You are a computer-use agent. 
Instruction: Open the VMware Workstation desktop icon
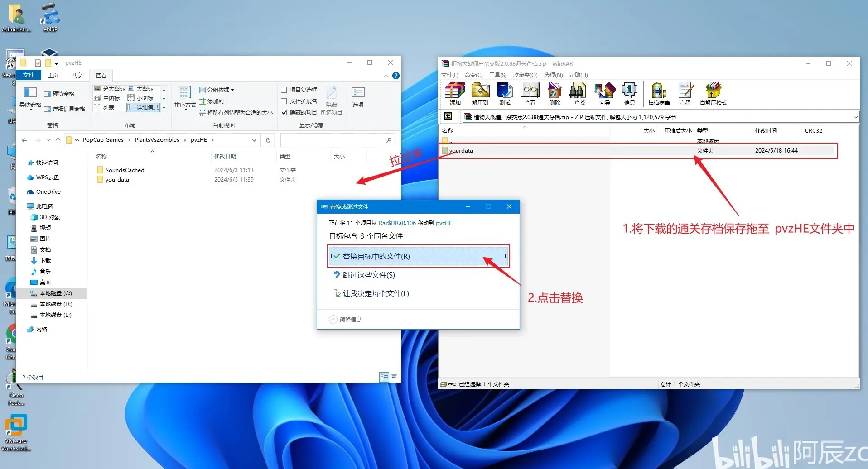16,433
